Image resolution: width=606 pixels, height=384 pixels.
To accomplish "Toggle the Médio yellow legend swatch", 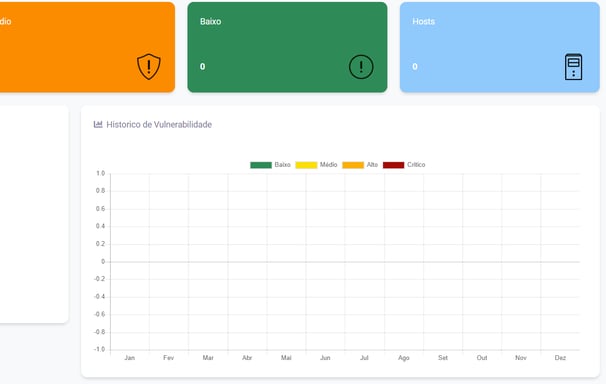I will click(306, 165).
